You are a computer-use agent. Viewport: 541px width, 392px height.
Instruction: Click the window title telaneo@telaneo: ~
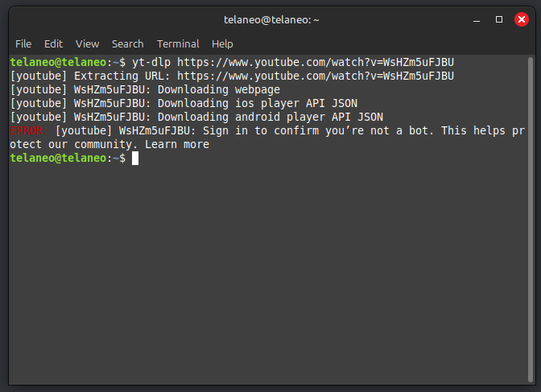tap(270, 19)
